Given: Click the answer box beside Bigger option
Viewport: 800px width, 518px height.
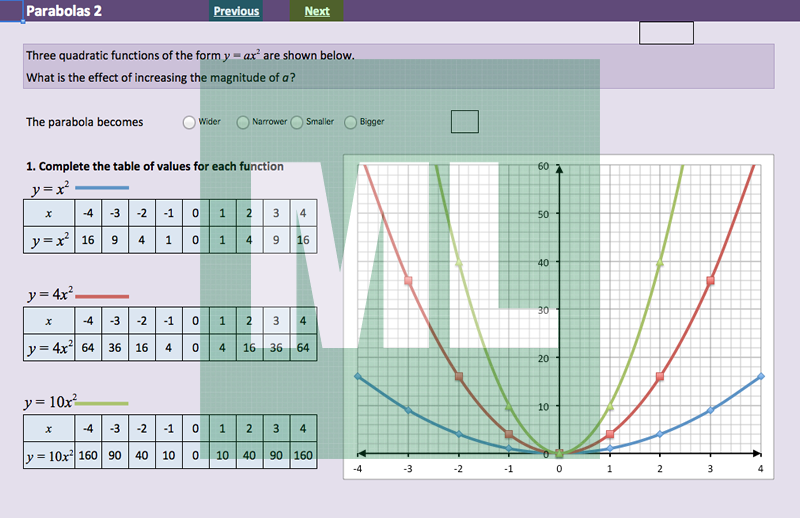Looking at the screenshot, I should coord(464,121).
